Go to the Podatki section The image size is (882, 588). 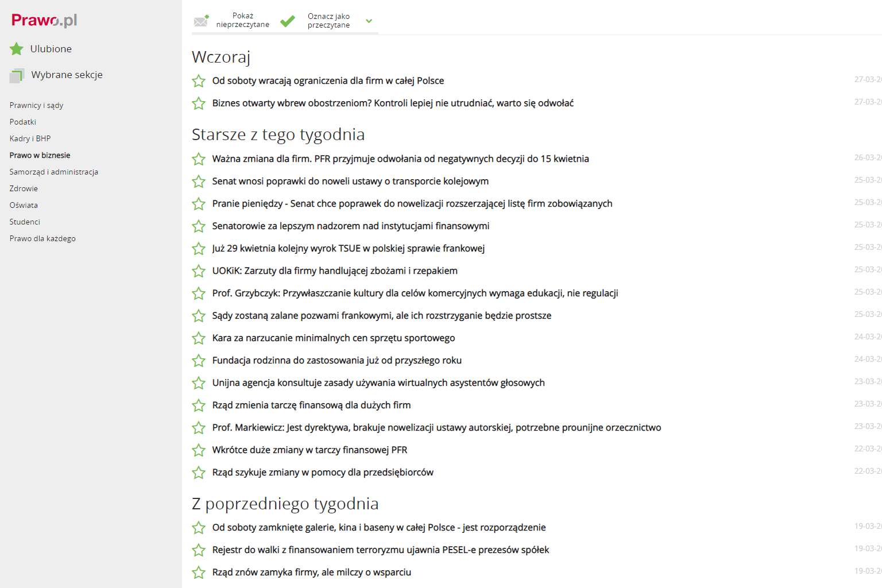pos(23,122)
